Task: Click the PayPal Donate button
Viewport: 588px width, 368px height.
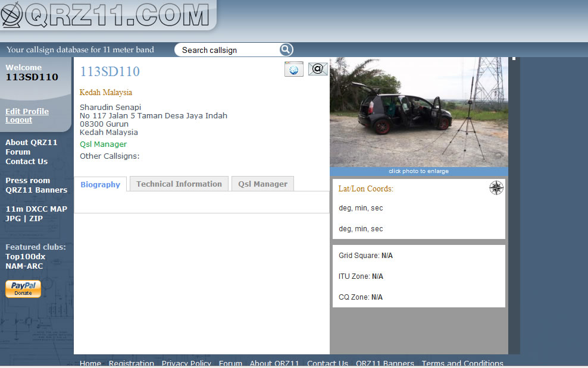Action: pos(23,289)
